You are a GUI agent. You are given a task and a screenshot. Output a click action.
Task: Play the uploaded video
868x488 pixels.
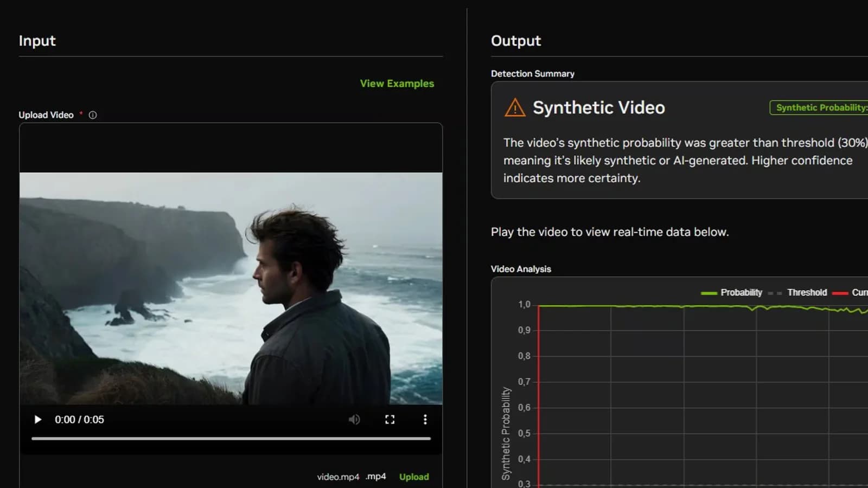pyautogui.click(x=37, y=420)
